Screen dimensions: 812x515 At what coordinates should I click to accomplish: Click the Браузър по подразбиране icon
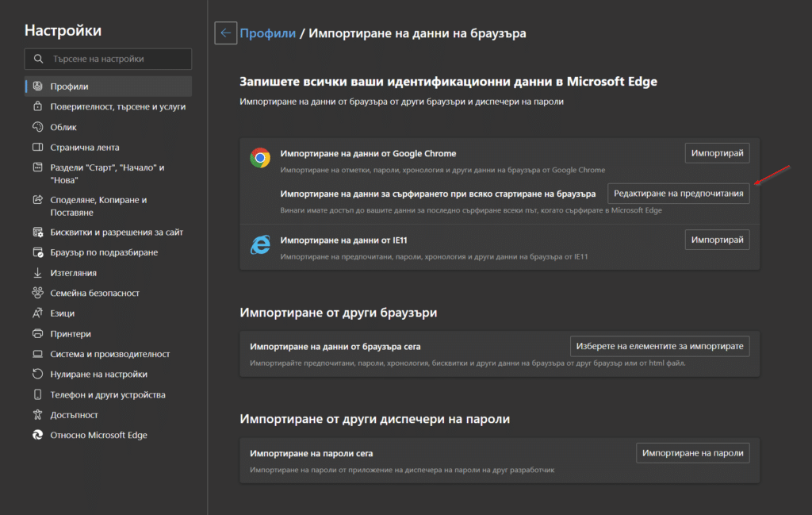(38, 252)
